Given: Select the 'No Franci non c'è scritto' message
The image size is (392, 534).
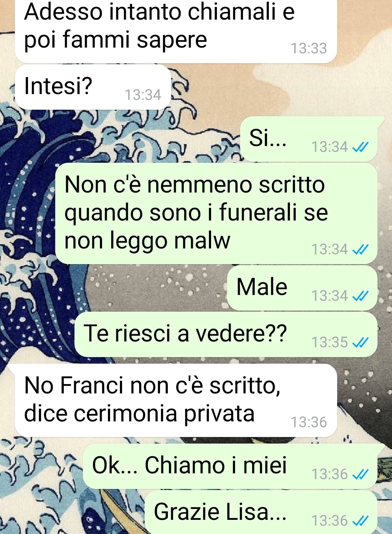Looking at the screenshot, I should (176, 400).
